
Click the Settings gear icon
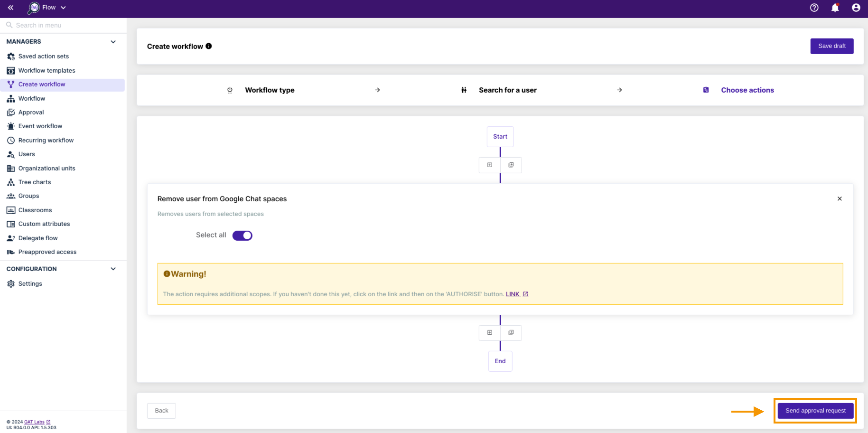pos(11,284)
